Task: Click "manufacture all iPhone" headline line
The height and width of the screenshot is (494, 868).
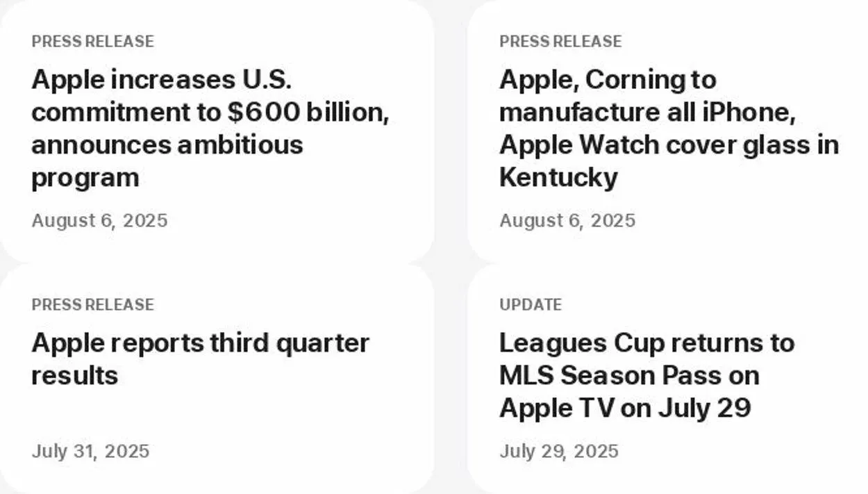Action: 647,113
